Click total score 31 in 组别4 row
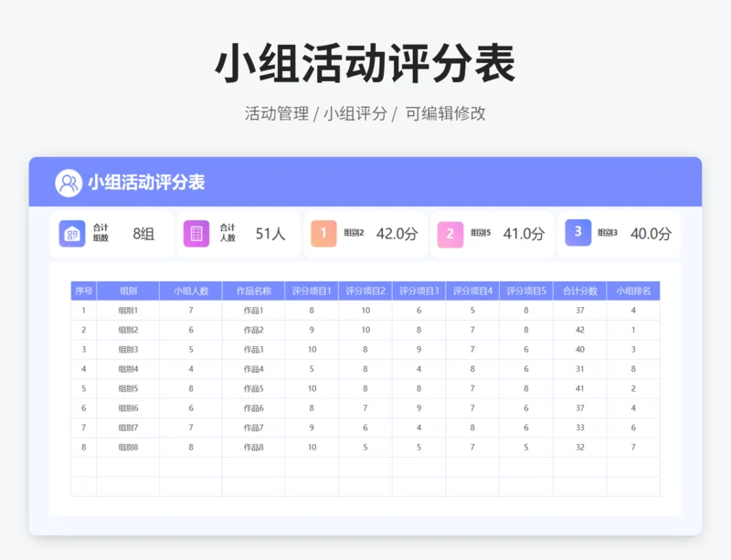Image resolution: width=731 pixels, height=560 pixels. (579, 369)
